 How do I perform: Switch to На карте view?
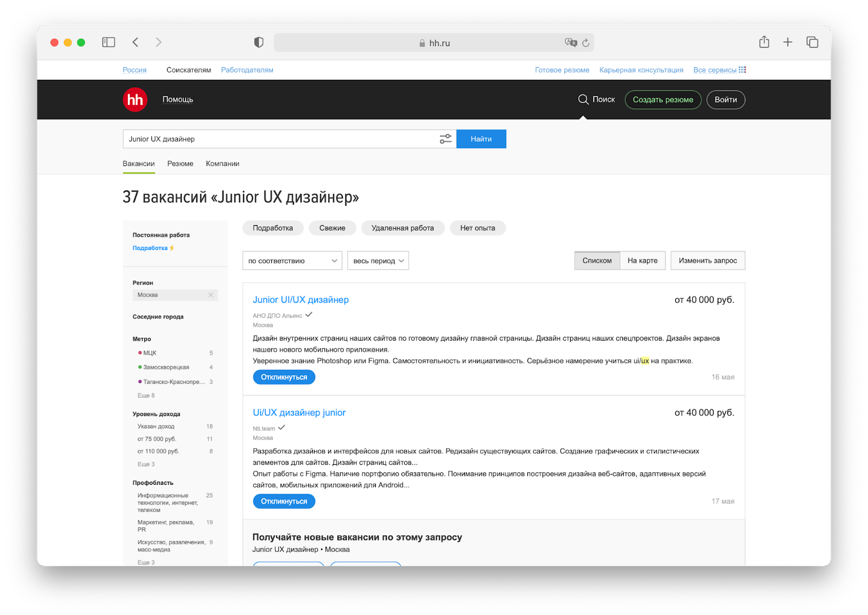click(x=643, y=261)
